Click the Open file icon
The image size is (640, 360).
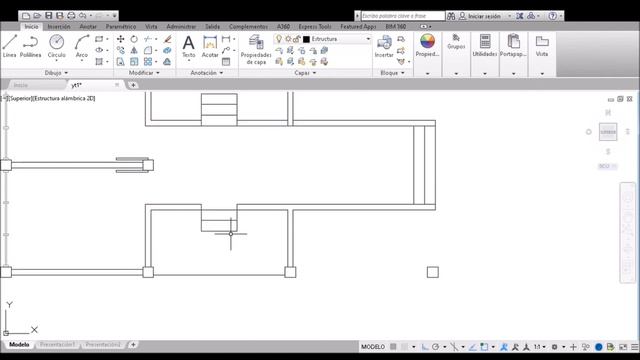37,16
